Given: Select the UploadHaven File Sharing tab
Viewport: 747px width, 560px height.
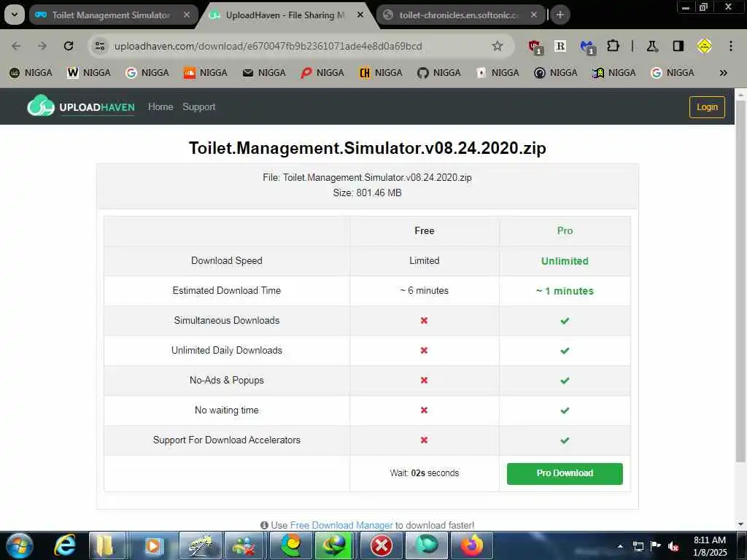Looking at the screenshot, I should click(x=285, y=15).
